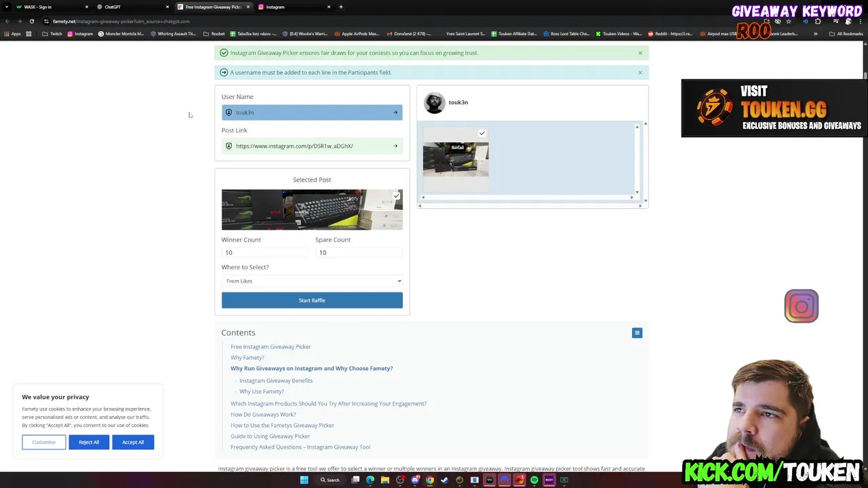Screen dimensions: 868x488
Task: Open Free Instagram Giveaway Picker contents link
Action: [271, 347]
